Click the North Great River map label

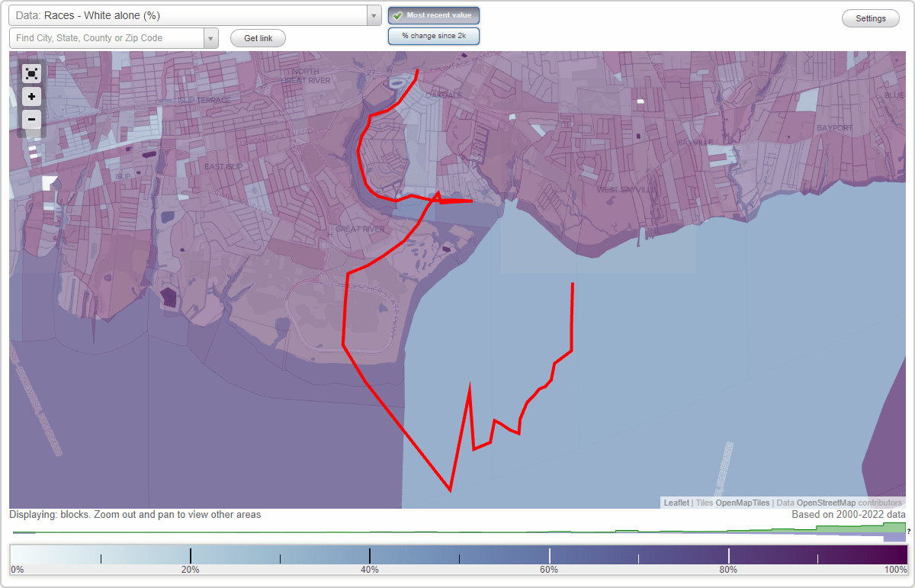[305, 76]
